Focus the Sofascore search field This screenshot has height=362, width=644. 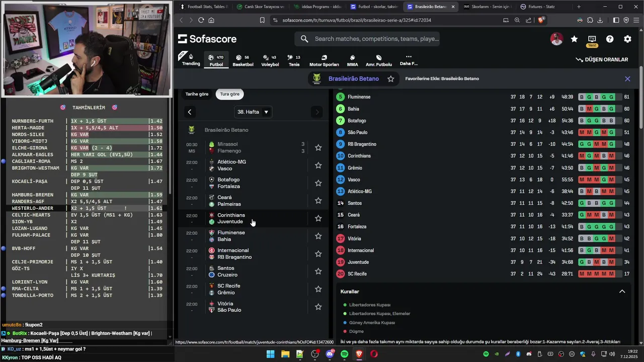click(367, 39)
